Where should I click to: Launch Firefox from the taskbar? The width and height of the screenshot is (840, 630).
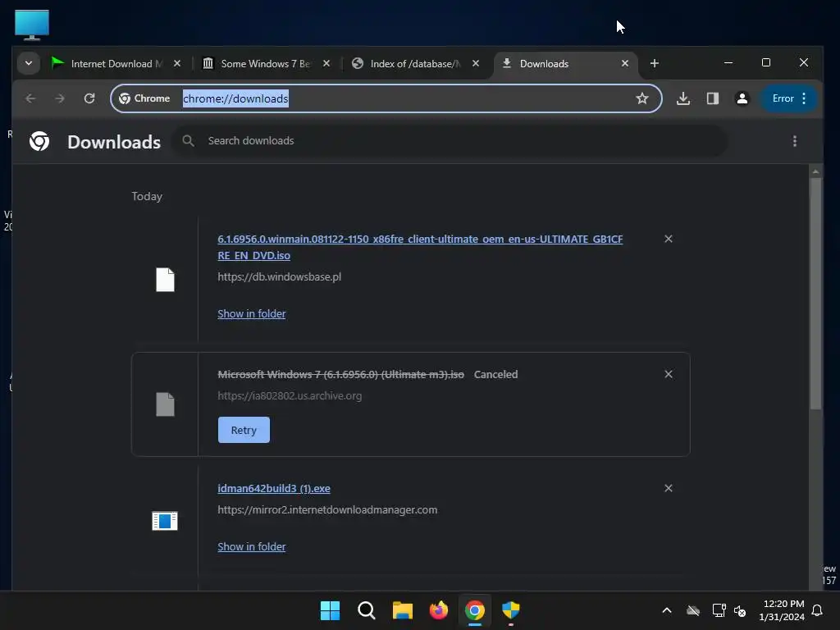[439, 610]
